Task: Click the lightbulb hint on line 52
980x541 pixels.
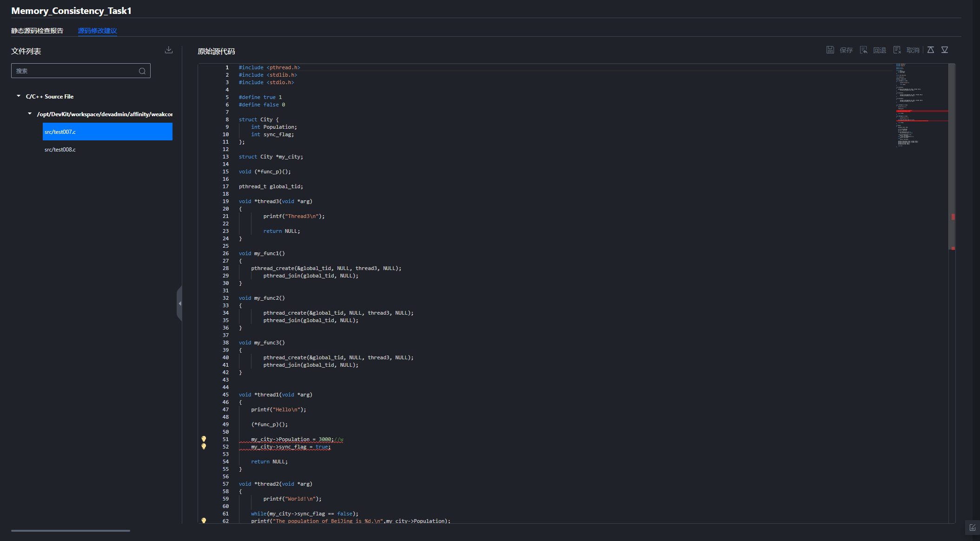Action: pos(204,446)
